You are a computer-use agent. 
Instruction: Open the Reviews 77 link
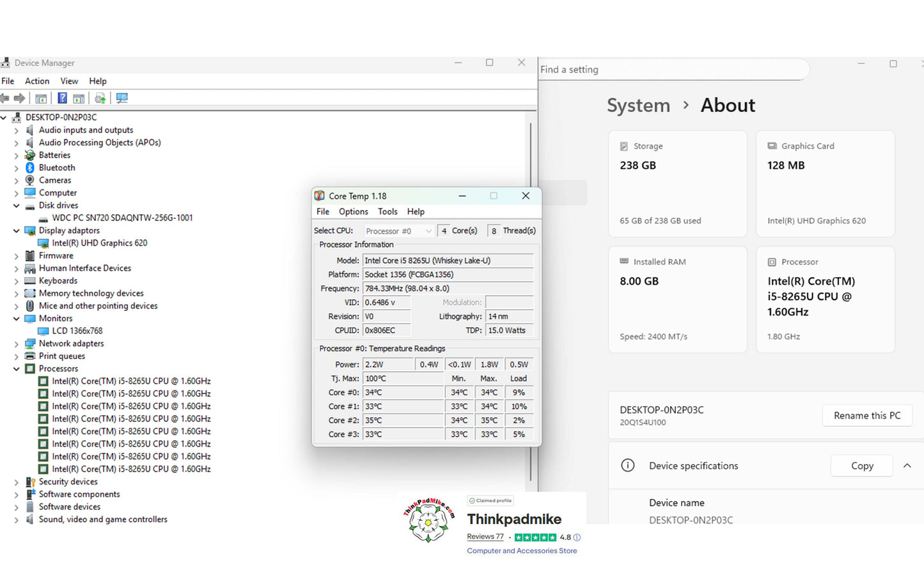[485, 537]
